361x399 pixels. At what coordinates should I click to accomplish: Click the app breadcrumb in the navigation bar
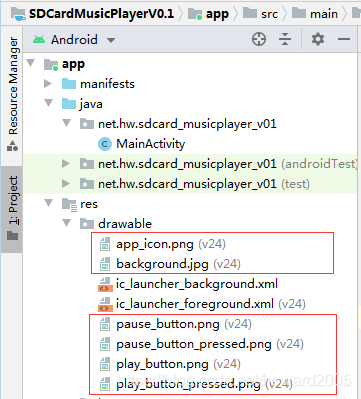[208, 14]
